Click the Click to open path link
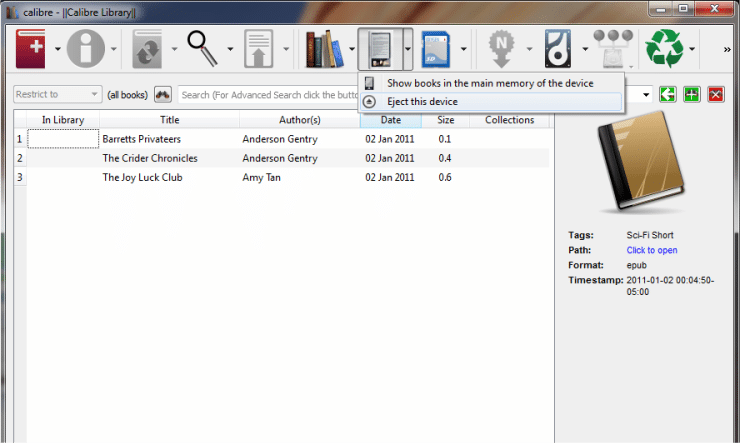This screenshot has height=443, width=740. [x=652, y=250]
